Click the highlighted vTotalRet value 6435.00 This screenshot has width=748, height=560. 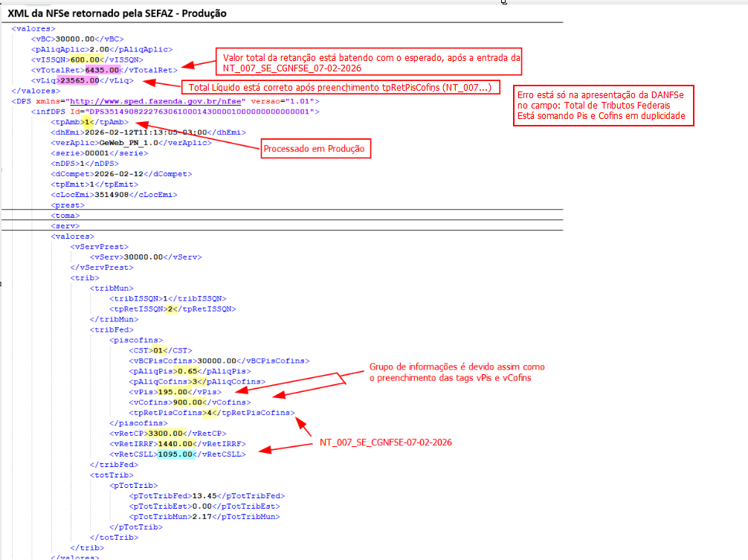[x=100, y=69]
